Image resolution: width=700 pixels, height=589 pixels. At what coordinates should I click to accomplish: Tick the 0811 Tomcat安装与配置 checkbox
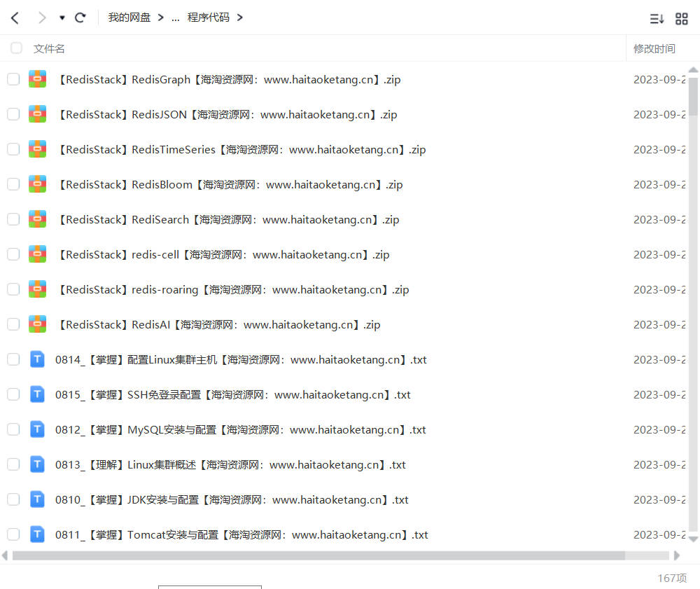[x=13, y=534]
